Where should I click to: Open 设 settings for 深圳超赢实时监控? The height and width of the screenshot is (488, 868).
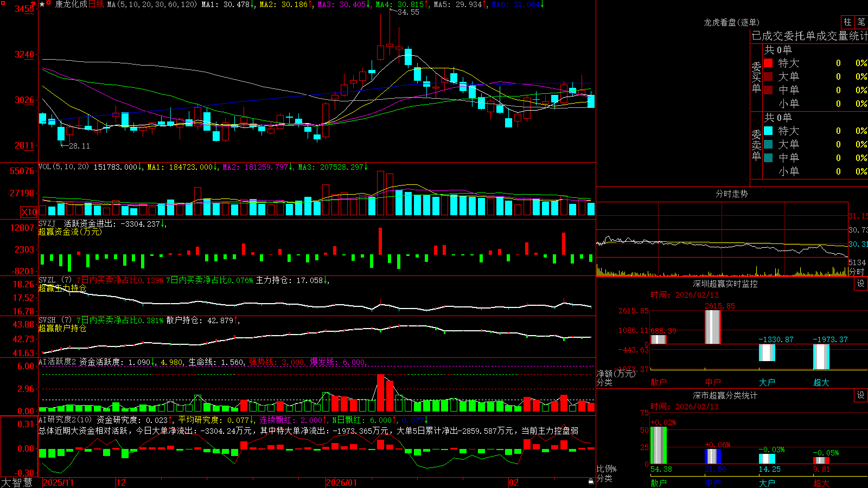[x=861, y=284]
